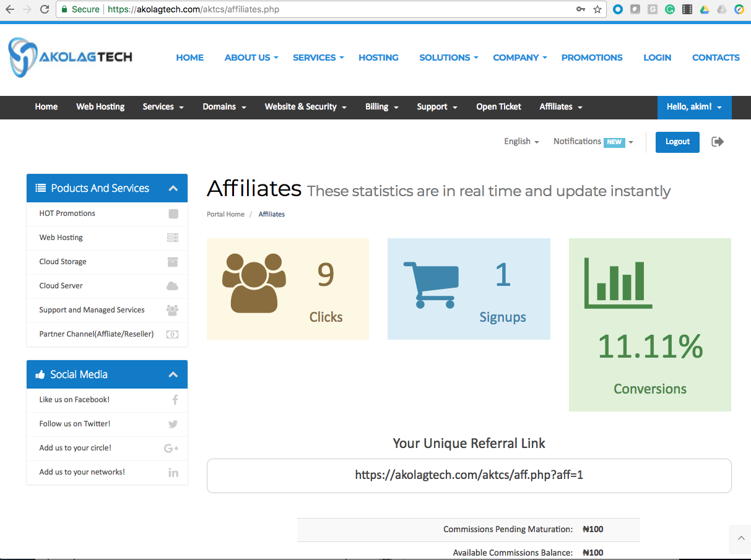Click Add us to your circle! link

[x=76, y=448]
